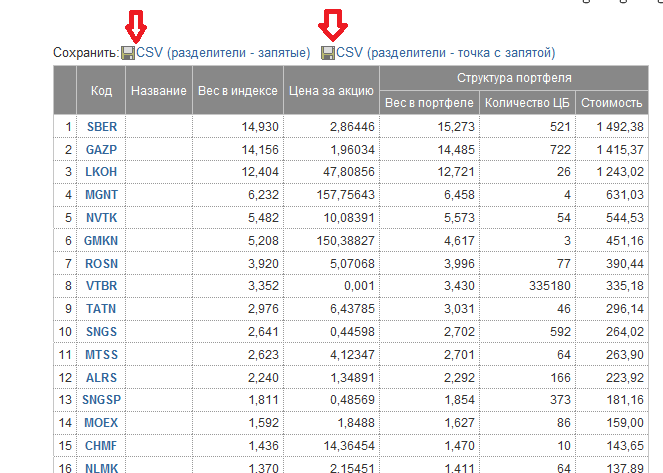Download CSV (разделители - запятые) link

(224, 52)
